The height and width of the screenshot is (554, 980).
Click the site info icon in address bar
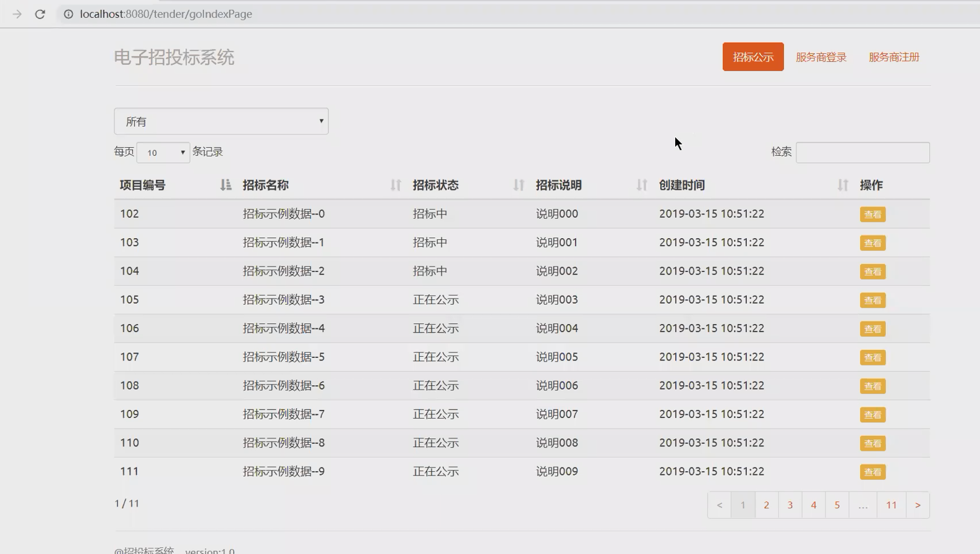tap(68, 14)
